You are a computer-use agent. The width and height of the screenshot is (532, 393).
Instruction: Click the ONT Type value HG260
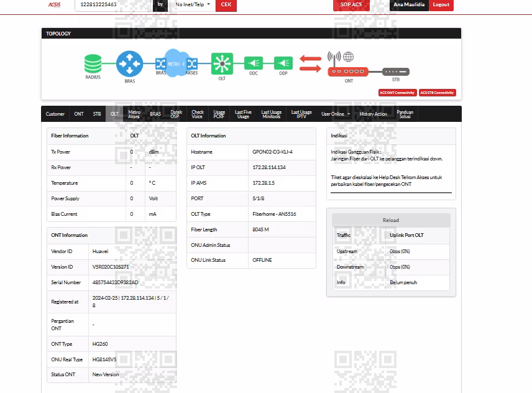[100, 344]
